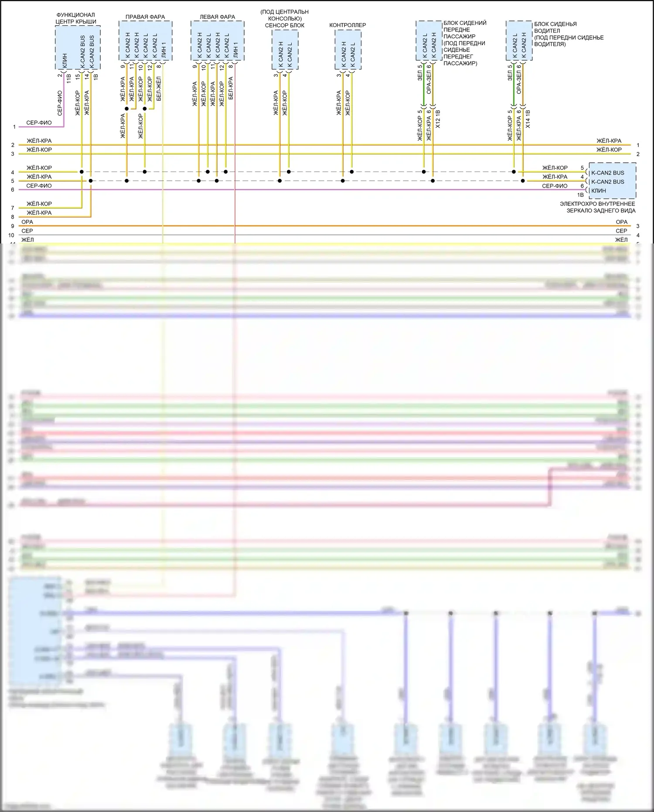The width and height of the screenshot is (654, 812).
Task: Click the X12 1В connector label
Action: click(438, 119)
